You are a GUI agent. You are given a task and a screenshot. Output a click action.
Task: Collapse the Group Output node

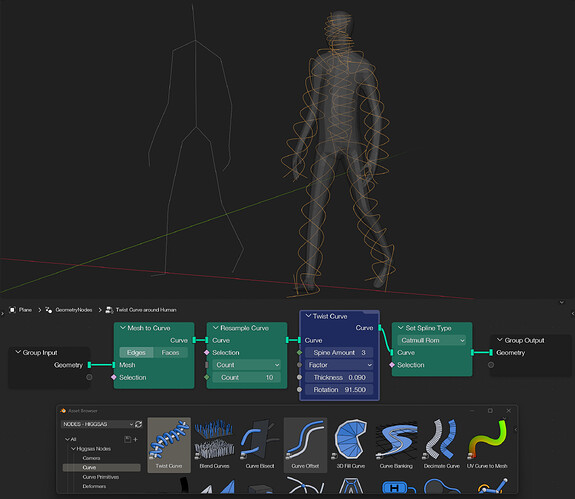[499, 340]
